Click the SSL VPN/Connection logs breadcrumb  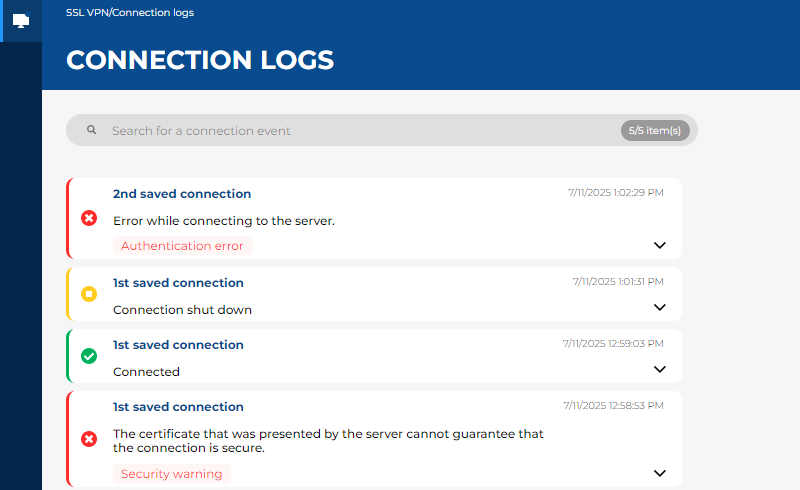click(x=130, y=13)
